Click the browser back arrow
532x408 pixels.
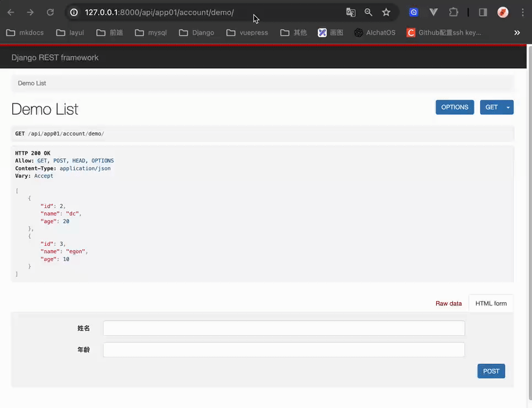[11, 12]
